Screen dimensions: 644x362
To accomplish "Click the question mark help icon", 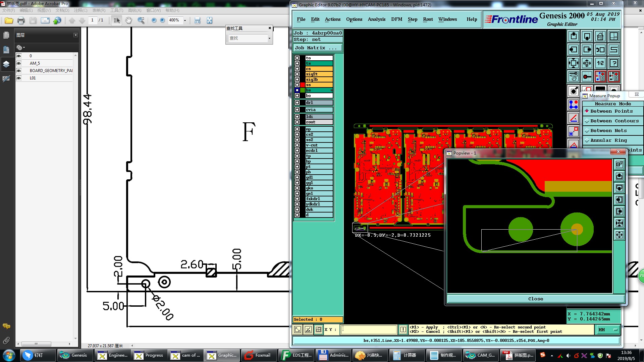I will 613,63.
